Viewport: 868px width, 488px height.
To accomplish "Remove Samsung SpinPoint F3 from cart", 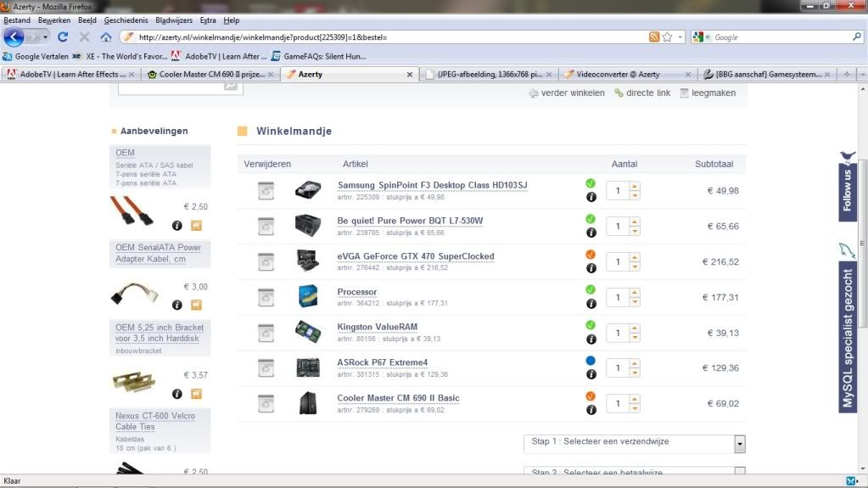I will pyautogui.click(x=266, y=191).
